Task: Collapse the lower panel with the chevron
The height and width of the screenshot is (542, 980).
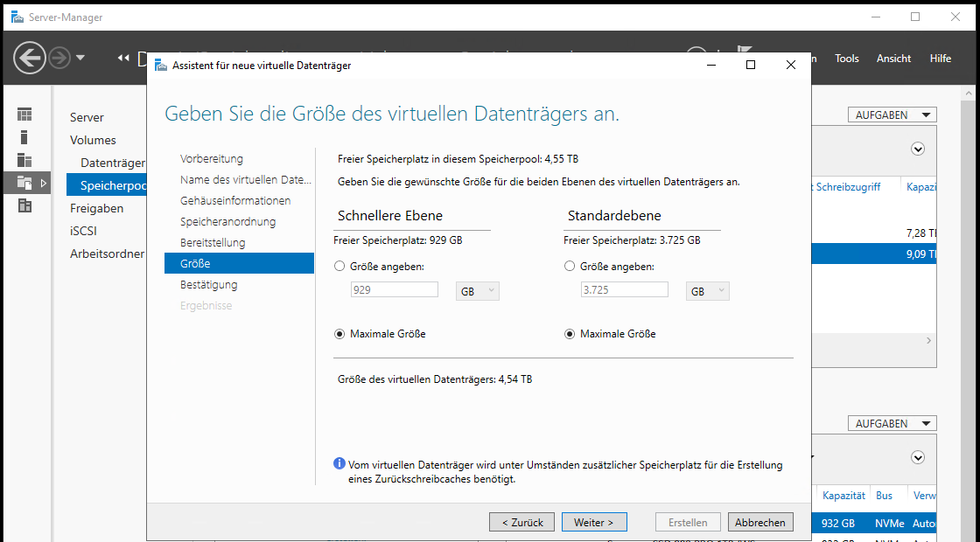Action: click(918, 458)
